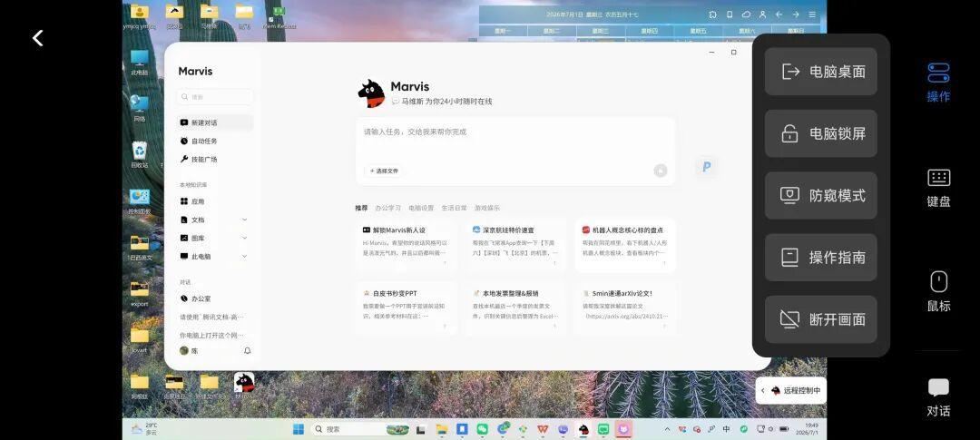Click the search box in Marvis sidebar
Screen dimensions: 980x440
(x=216, y=97)
